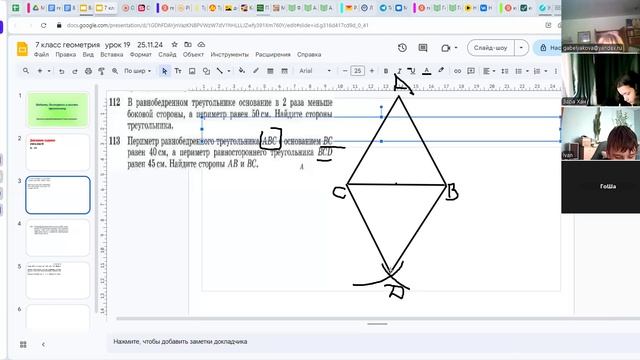Add a comment from toolbar
This screenshot has width=640, height=360.
click(471, 71)
